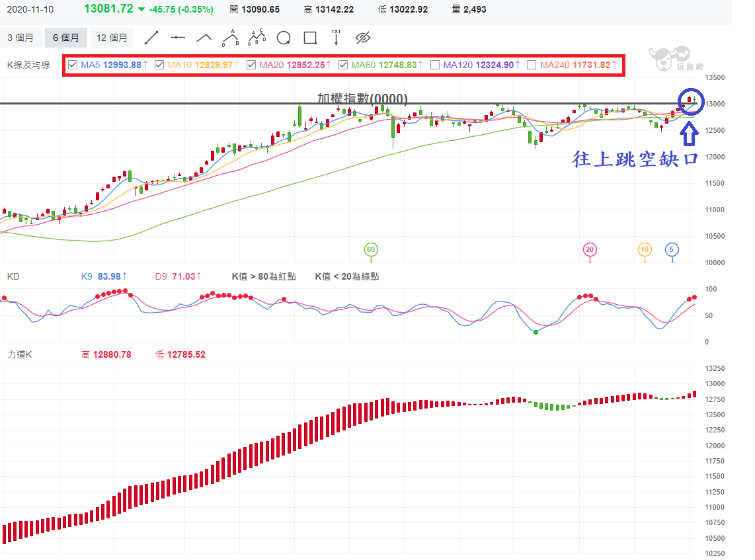Image resolution: width=755 pixels, height=560 pixels.
Task: Choose the angle line drawing tool
Action: tap(204, 38)
